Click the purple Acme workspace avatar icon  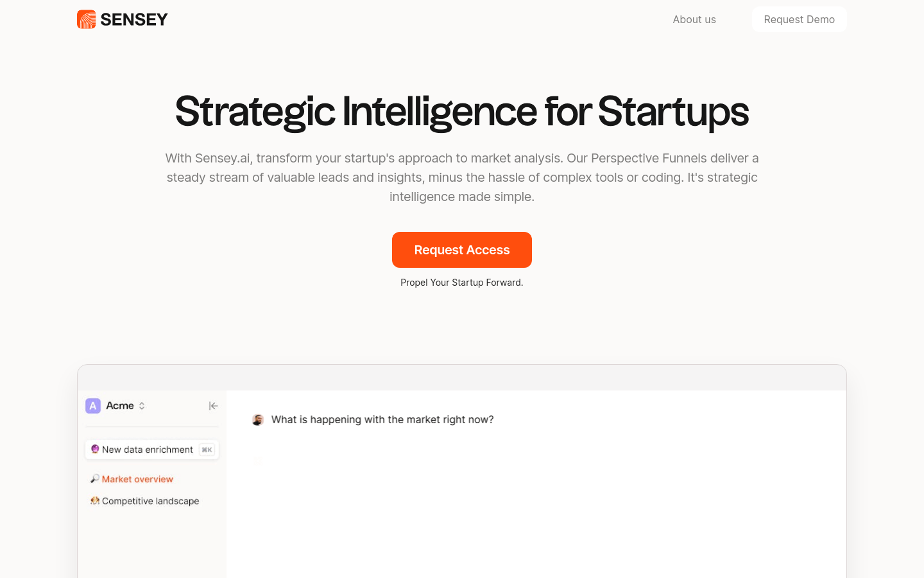click(x=93, y=406)
